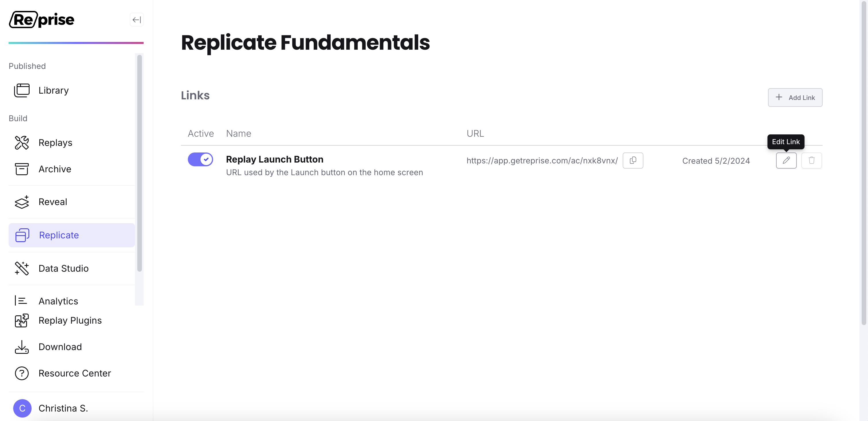Open Library from the sidebar
The image size is (868, 421).
pyautogui.click(x=72, y=90)
